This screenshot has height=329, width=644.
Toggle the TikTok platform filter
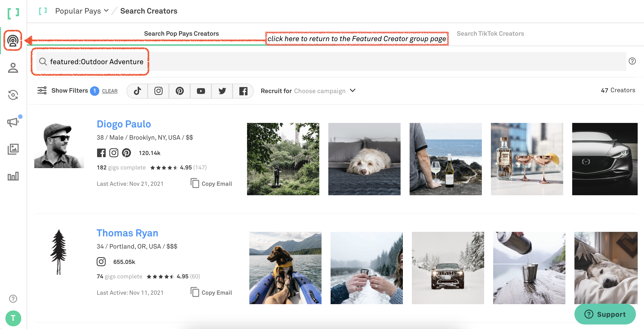[x=137, y=91]
